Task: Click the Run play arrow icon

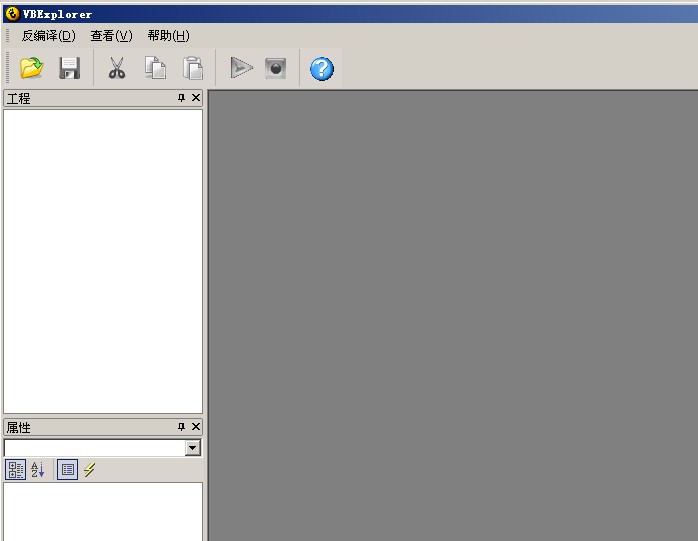Action: (x=242, y=68)
